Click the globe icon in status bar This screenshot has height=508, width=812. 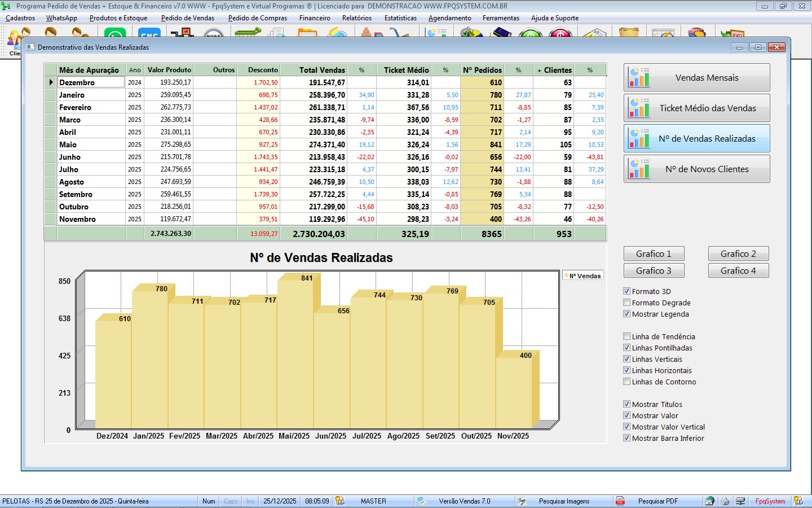click(710, 501)
